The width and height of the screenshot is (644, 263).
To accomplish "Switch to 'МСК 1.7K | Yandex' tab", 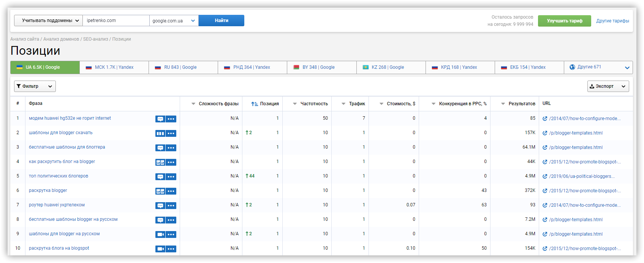I will (114, 67).
